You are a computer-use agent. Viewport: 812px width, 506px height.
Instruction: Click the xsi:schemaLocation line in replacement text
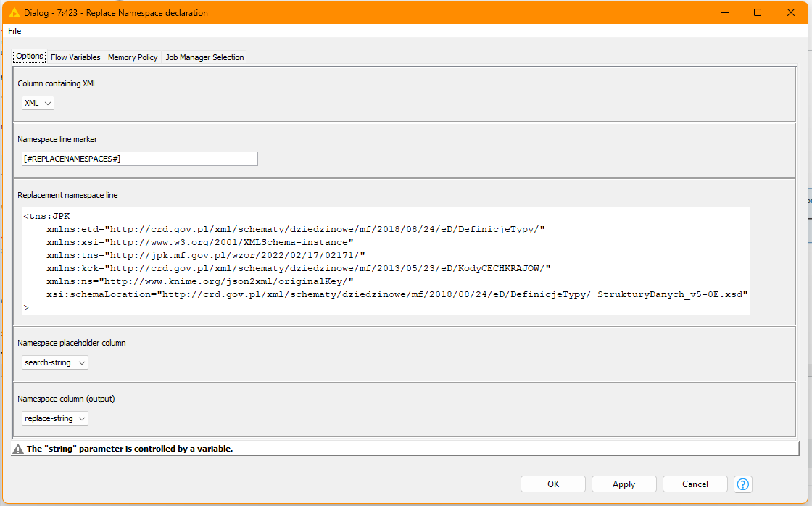pos(397,294)
